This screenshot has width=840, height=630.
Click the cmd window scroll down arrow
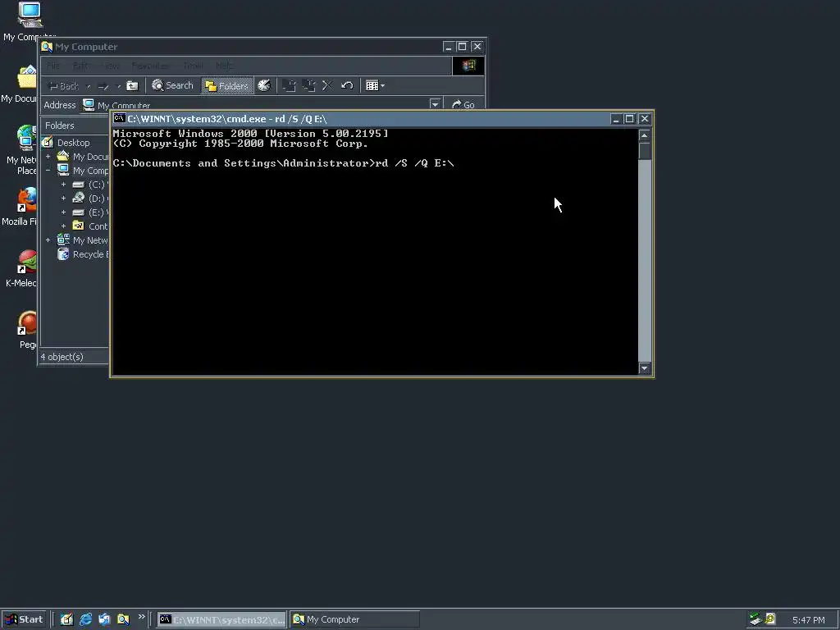(x=645, y=368)
